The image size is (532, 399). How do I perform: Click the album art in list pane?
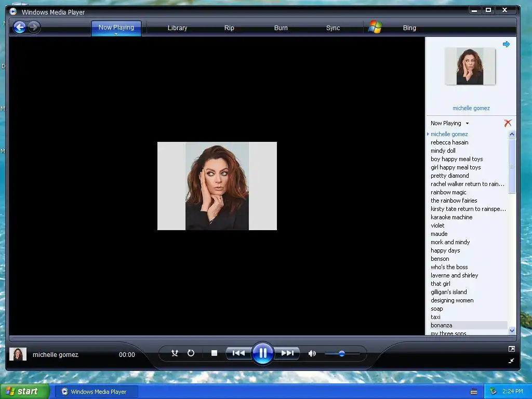tap(470, 66)
